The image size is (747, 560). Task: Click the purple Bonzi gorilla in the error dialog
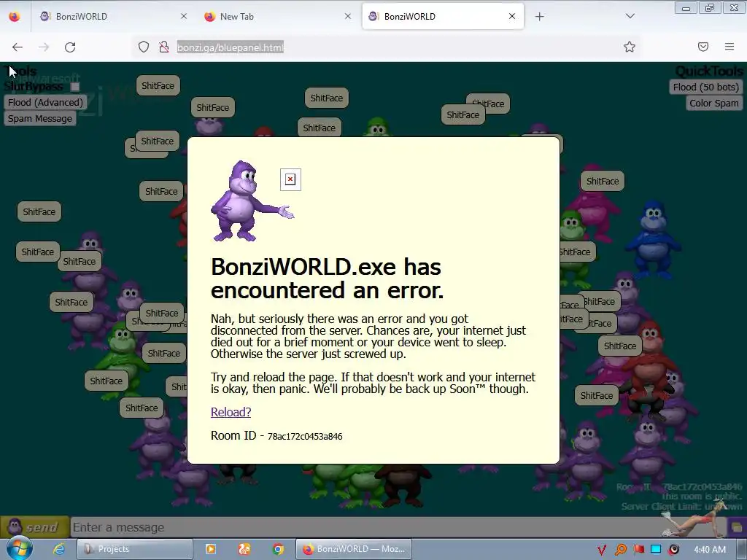(251, 201)
